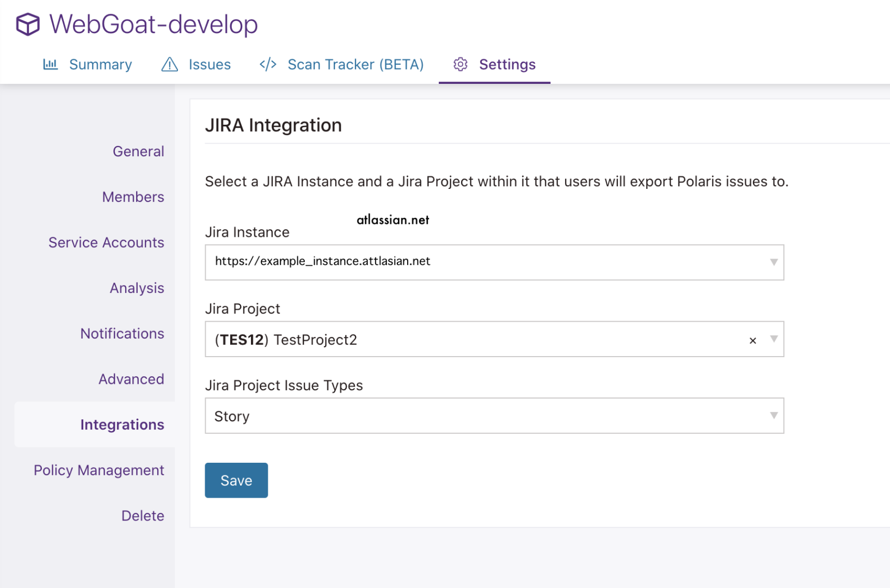Open the Summary tab
Image resolution: width=890 pixels, height=588 pixels.
[x=88, y=64]
